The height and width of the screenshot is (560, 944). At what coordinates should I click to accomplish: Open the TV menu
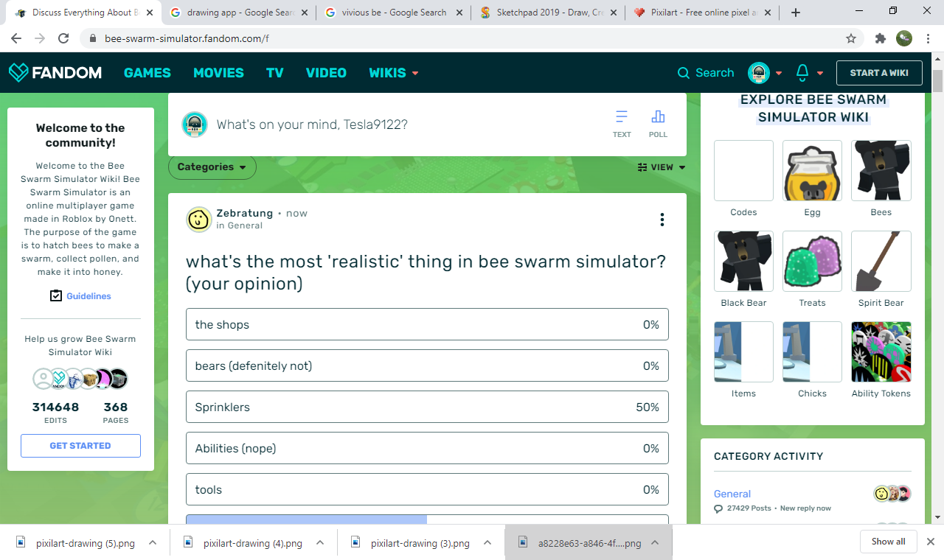tap(275, 73)
